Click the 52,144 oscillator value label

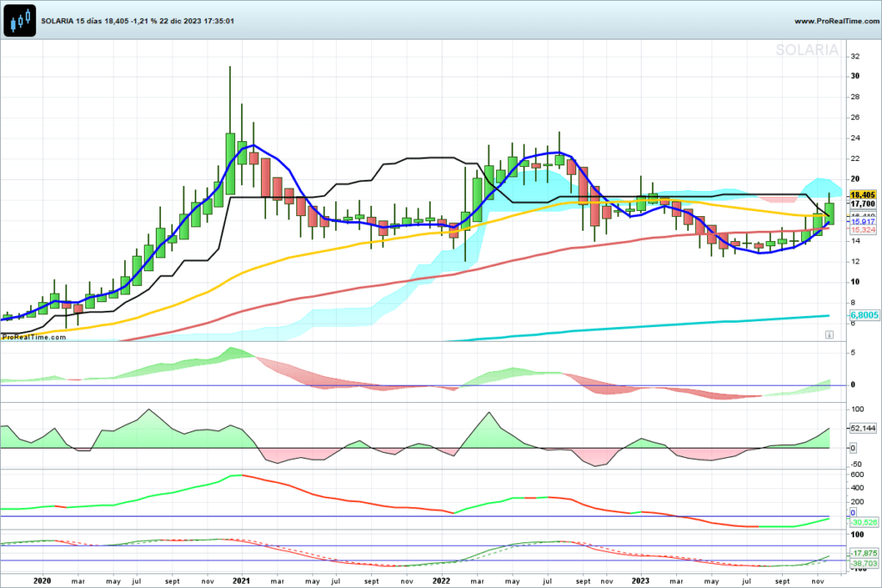(x=863, y=429)
